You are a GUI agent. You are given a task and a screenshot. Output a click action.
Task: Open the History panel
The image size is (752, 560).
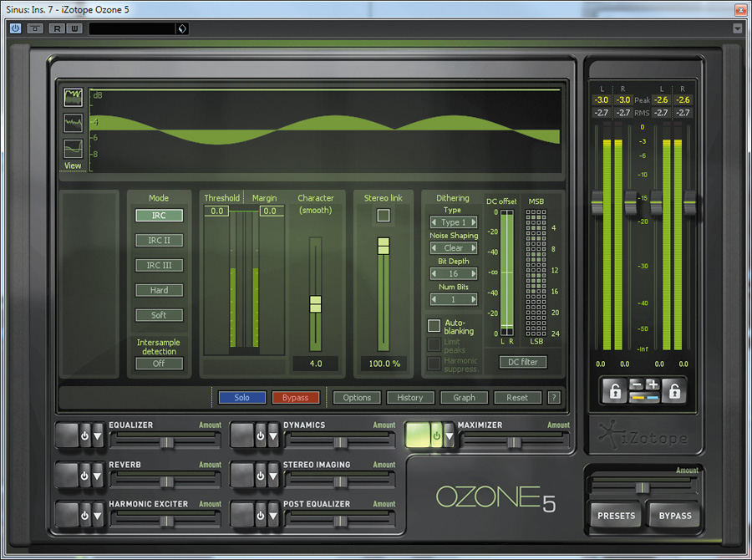pos(410,397)
